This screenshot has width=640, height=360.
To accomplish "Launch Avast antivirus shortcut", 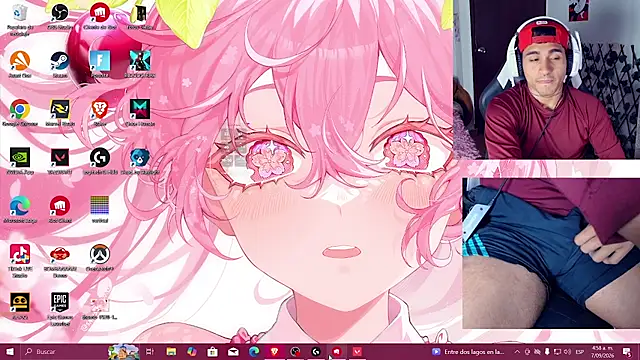I will [20, 64].
